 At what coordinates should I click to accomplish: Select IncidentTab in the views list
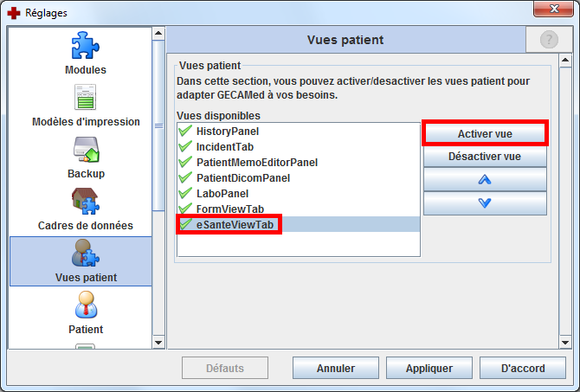pos(224,146)
